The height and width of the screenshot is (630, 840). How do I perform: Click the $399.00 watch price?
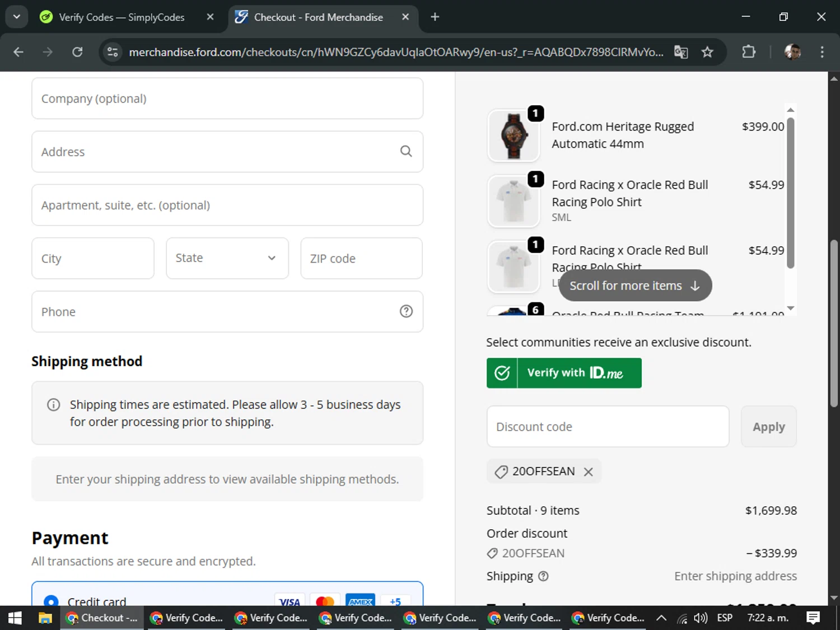coord(763,127)
